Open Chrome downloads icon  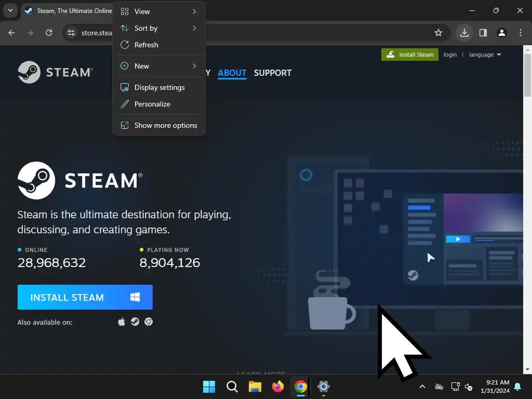pos(464,33)
